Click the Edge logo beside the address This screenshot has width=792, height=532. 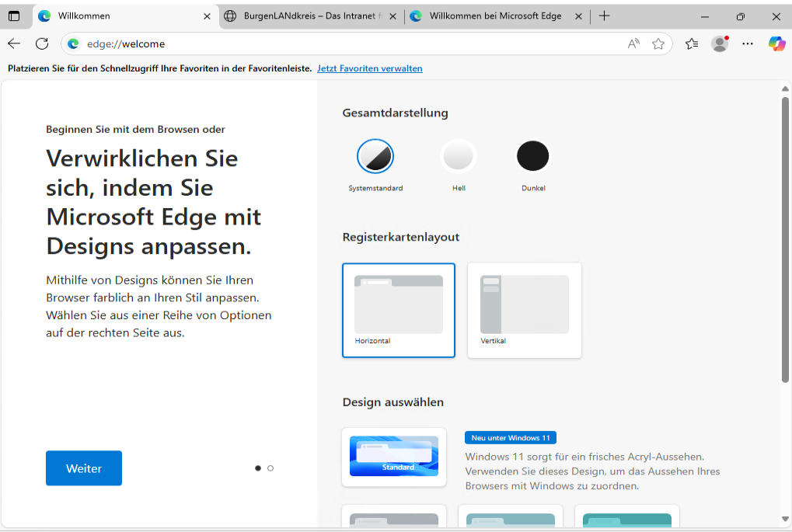pyautogui.click(x=73, y=44)
